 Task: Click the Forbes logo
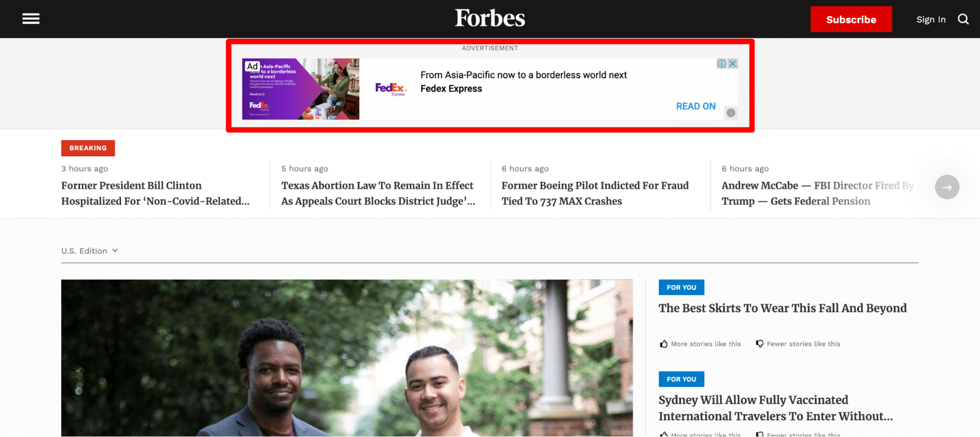tap(490, 19)
